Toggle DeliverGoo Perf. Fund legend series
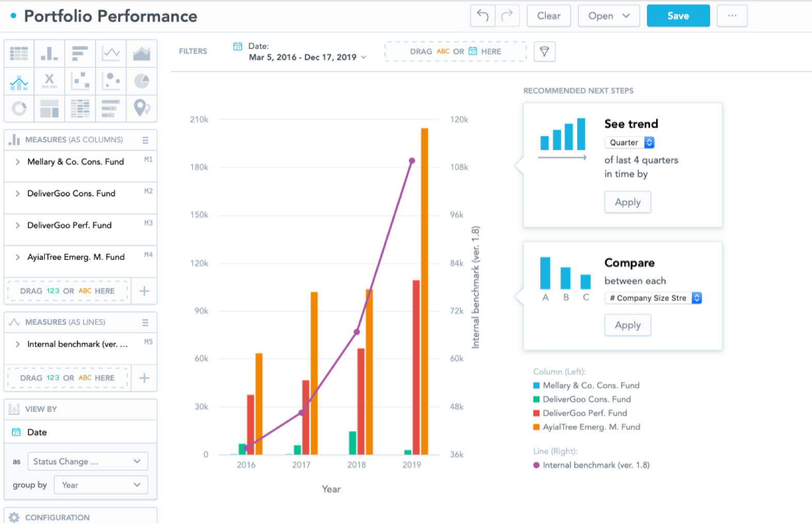Screen dimensions: 812x530 click(580, 413)
